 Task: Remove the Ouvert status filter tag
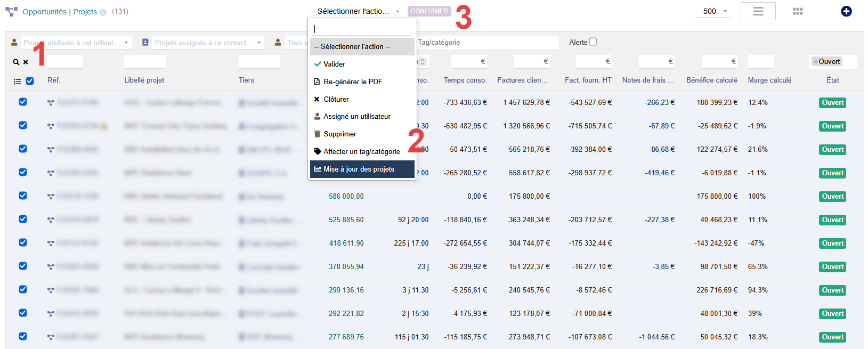[x=815, y=62]
